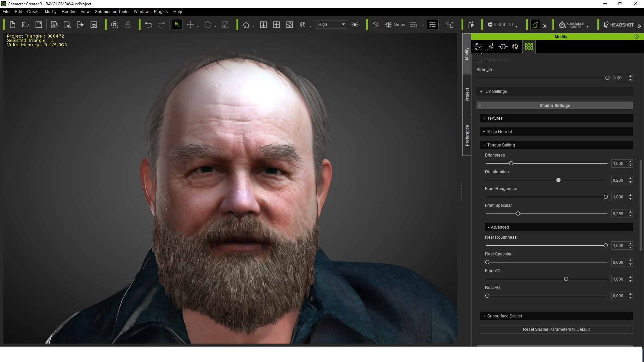Click the New Project icon

(x=12, y=24)
